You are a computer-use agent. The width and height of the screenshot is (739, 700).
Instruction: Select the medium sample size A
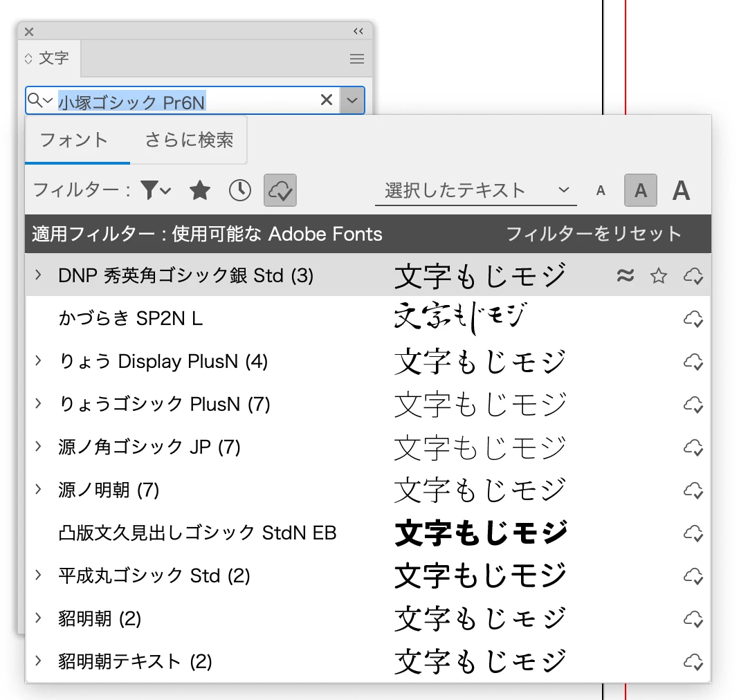point(641,190)
